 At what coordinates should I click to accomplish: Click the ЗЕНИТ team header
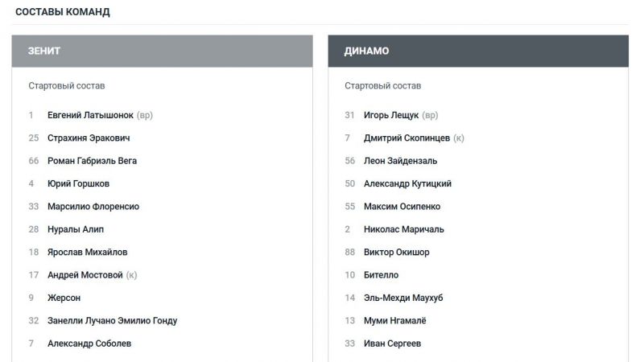(45, 51)
